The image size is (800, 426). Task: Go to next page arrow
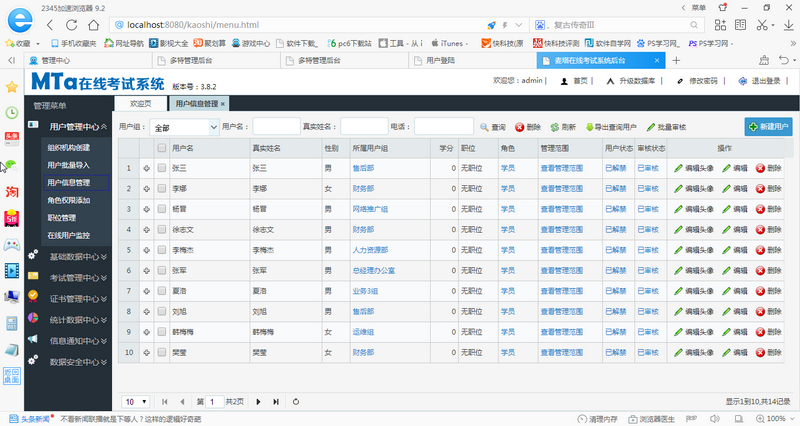tap(258, 402)
